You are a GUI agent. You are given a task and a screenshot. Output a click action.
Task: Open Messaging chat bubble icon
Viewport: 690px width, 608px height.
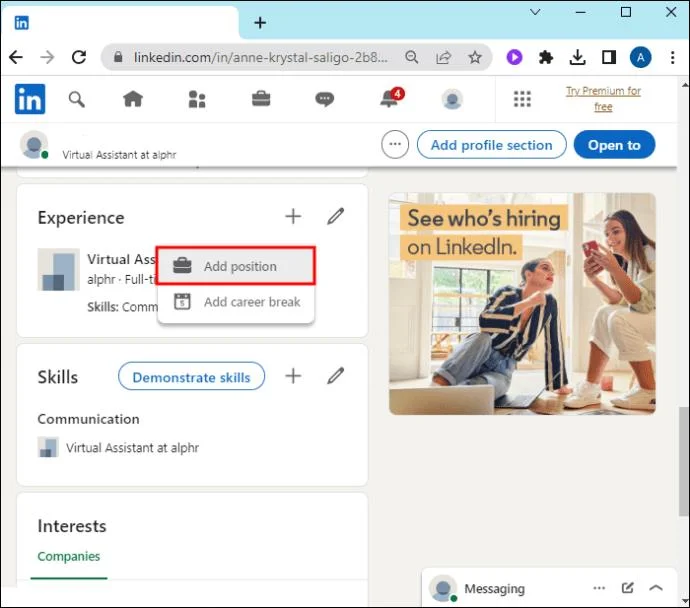click(325, 99)
